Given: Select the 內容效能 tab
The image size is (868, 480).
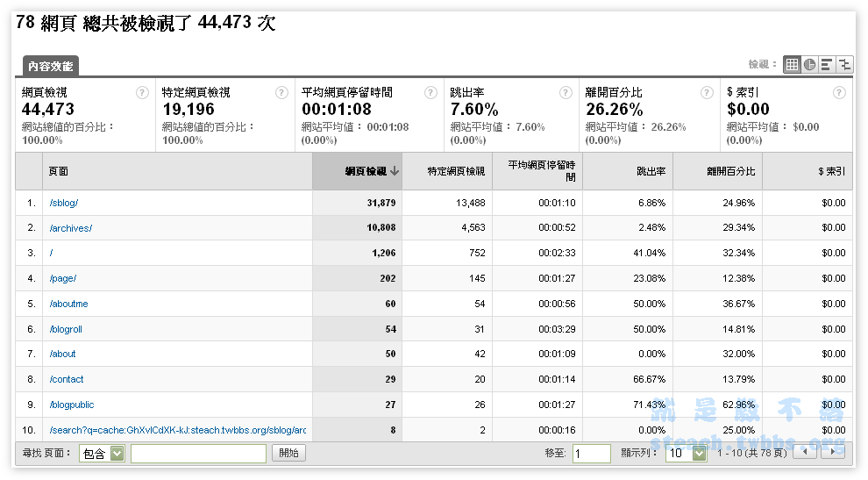Looking at the screenshot, I should (50, 66).
